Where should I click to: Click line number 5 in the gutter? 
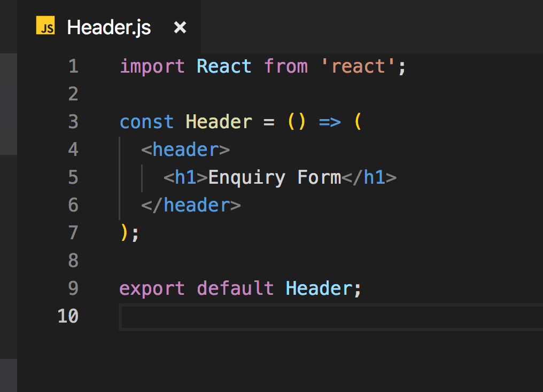73,177
